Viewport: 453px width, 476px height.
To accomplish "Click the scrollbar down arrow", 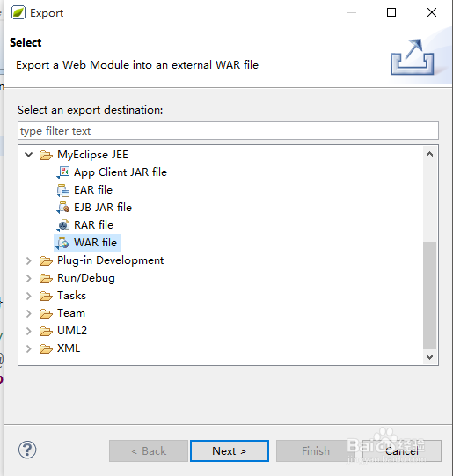I will point(429,357).
